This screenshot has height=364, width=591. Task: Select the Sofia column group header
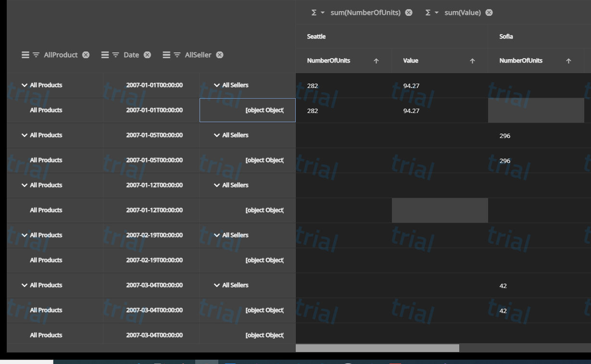(x=505, y=36)
